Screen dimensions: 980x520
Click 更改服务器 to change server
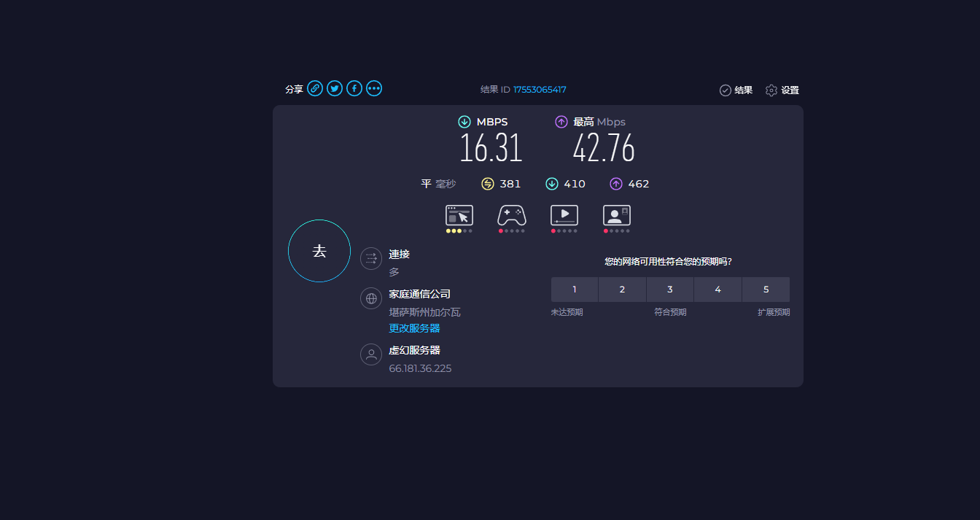414,328
